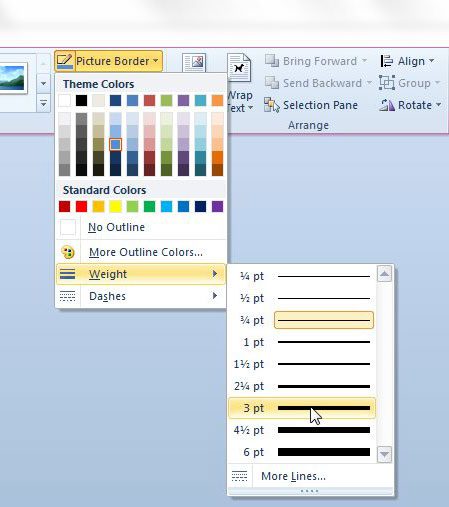Select the highlighted blue tint swatch
Viewport: 449px width, 507px height.
click(x=115, y=145)
